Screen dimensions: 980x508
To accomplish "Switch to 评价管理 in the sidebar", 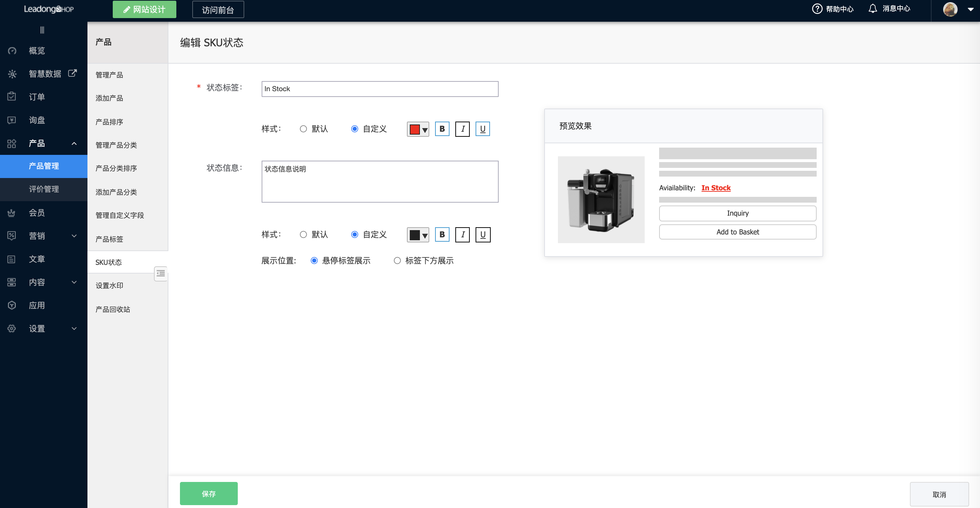I will [44, 189].
